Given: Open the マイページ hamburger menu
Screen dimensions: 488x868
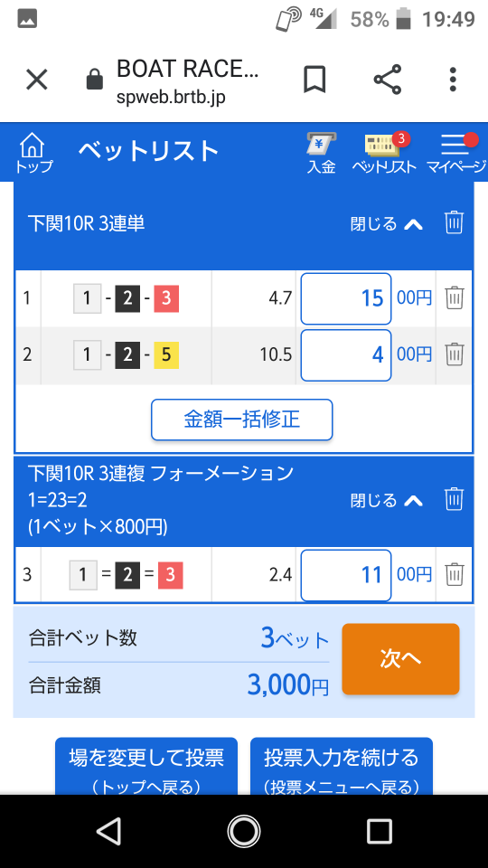Looking at the screenshot, I should coord(455,154).
